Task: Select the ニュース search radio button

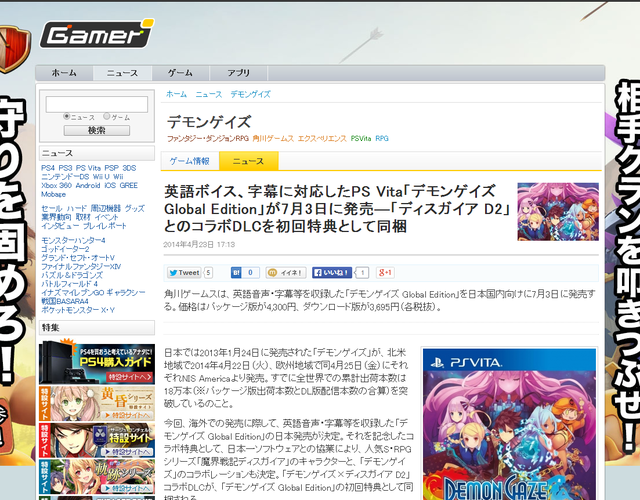Action: (67, 116)
